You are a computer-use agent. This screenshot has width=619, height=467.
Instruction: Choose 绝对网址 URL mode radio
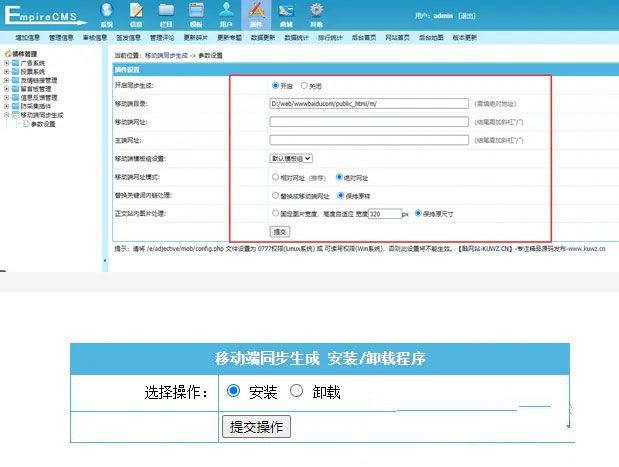click(x=339, y=177)
